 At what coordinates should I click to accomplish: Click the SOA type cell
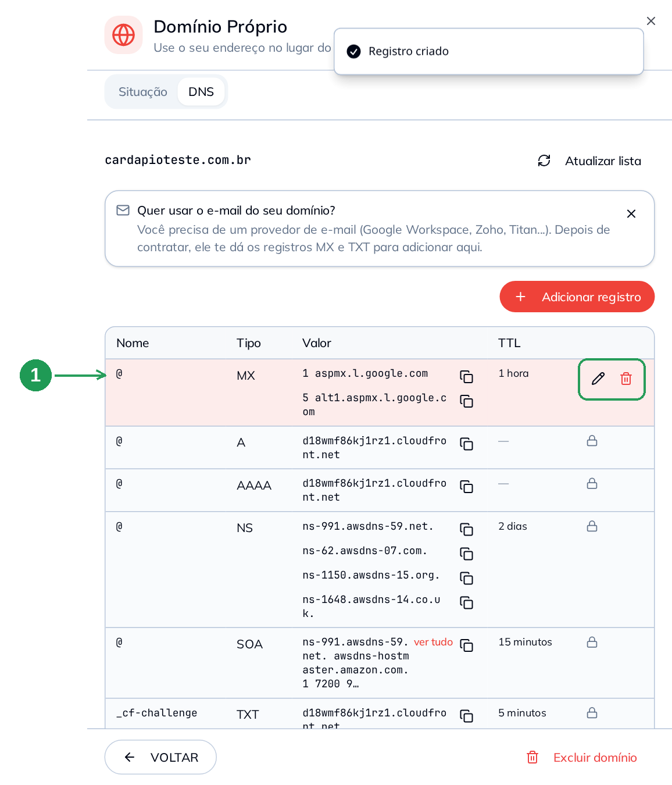(x=249, y=644)
